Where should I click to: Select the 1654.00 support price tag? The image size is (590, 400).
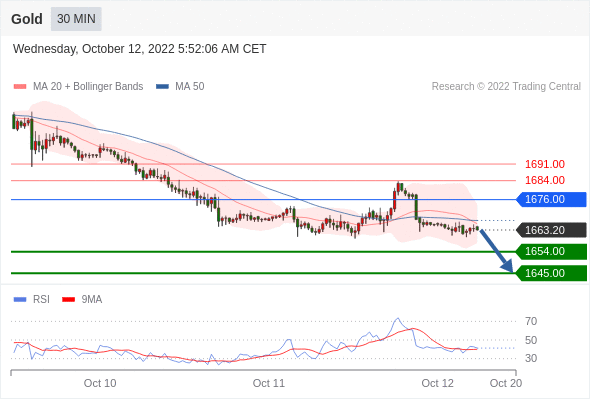pyautogui.click(x=551, y=251)
